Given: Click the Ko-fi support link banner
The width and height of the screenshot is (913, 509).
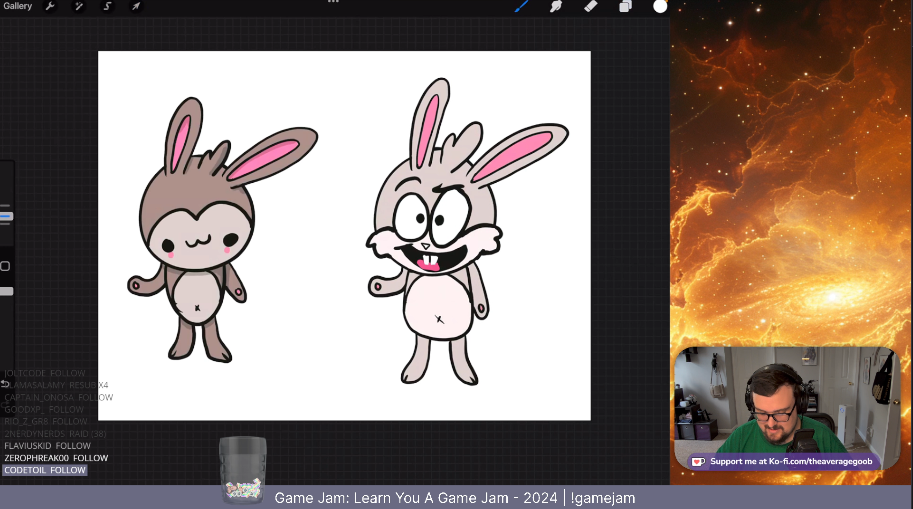Looking at the screenshot, I should tap(784, 461).
